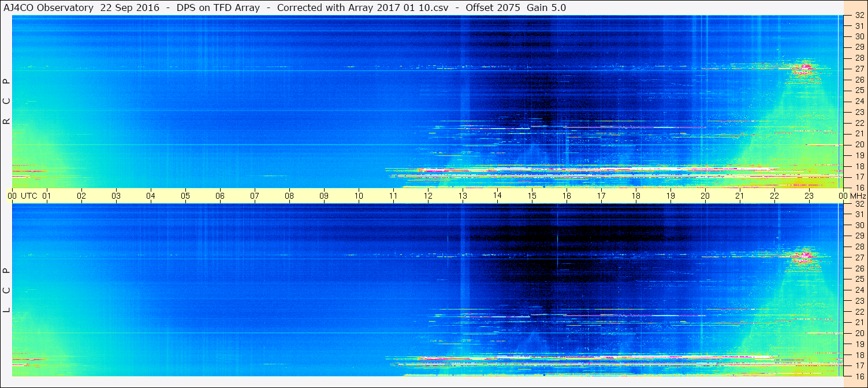Select the 15 hour tick label
The width and height of the screenshot is (868, 388).
[532, 196]
